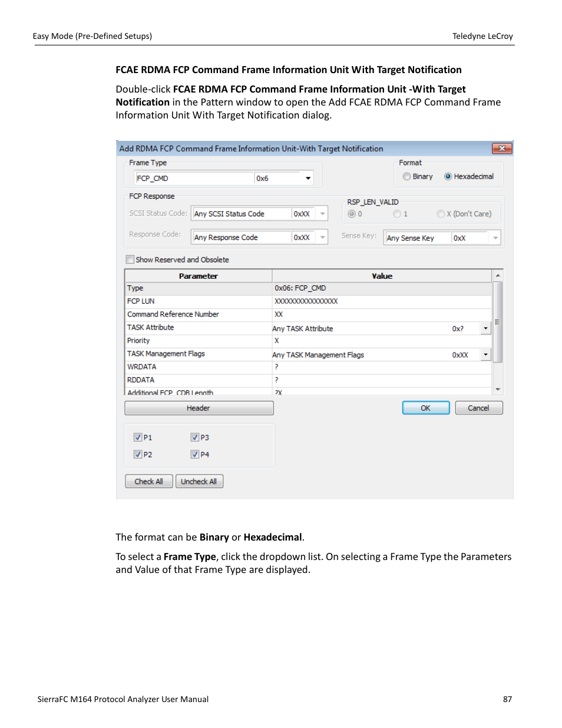
Task: Select the Type parameter row
Action: click(309, 288)
